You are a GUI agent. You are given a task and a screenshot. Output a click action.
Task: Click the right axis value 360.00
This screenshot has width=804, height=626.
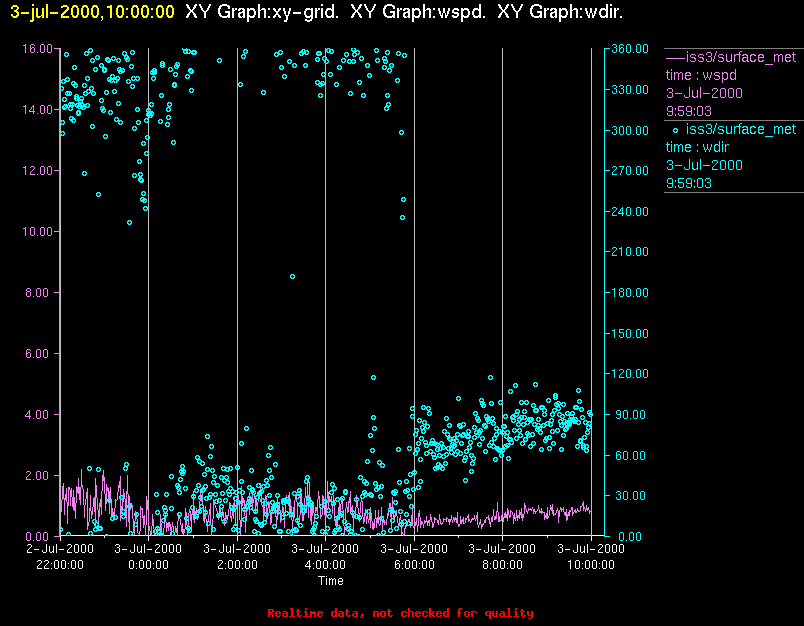point(630,49)
